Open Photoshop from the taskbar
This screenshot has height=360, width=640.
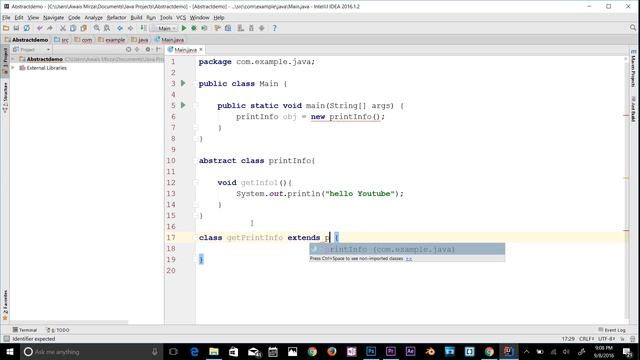[x=371, y=351]
